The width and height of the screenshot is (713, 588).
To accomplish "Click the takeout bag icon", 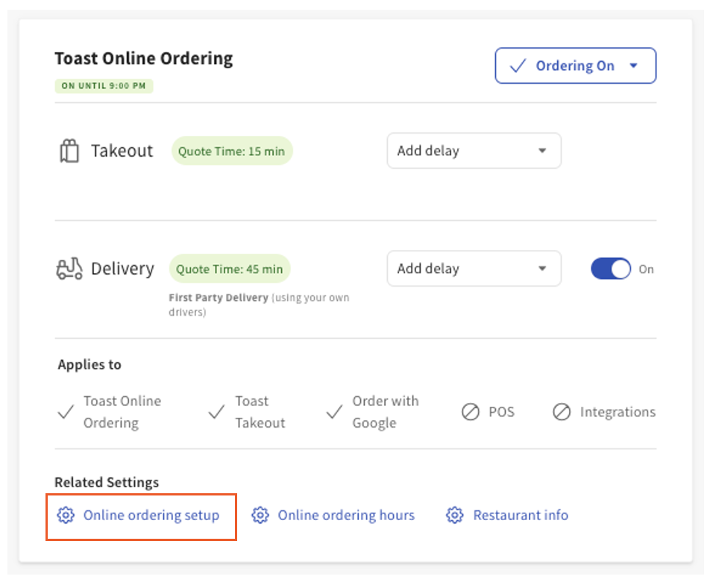I will [x=69, y=150].
